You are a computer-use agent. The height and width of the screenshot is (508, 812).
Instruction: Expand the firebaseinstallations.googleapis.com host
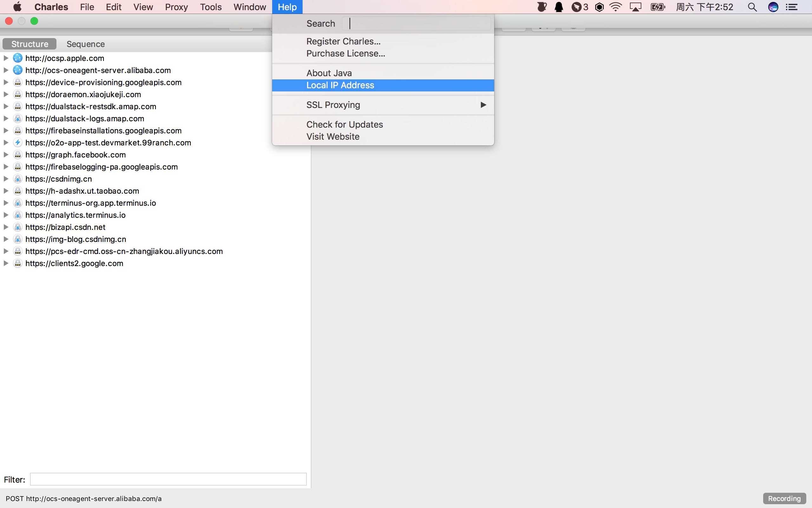[x=6, y=131]
